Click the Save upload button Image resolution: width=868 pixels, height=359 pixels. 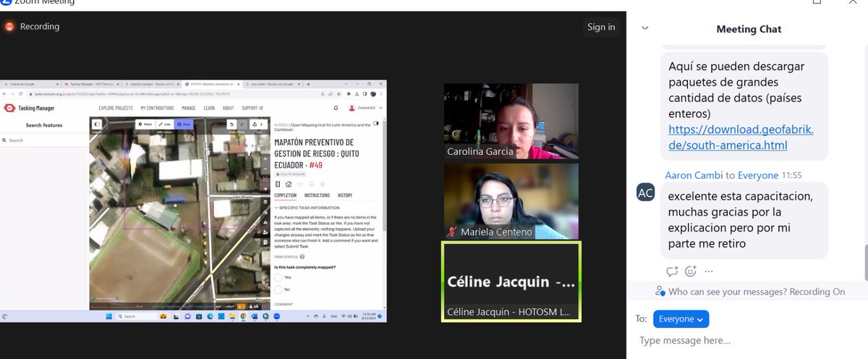(259, 124)
